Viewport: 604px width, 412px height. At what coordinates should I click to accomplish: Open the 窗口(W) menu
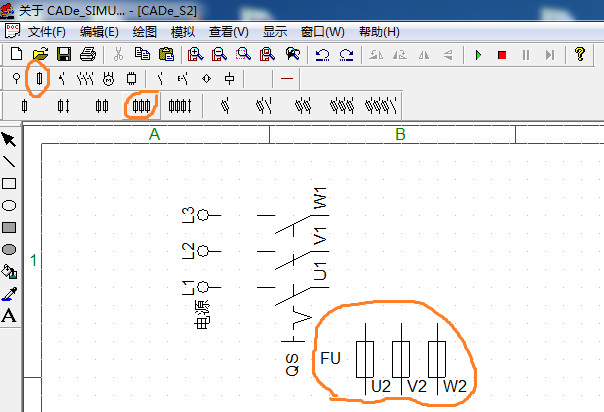click(322, 32)
